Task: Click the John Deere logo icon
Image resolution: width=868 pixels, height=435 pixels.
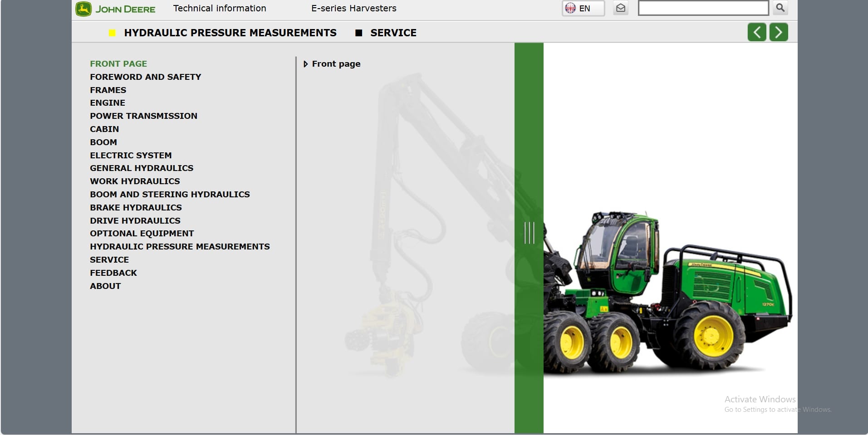Action: point(83,8)
